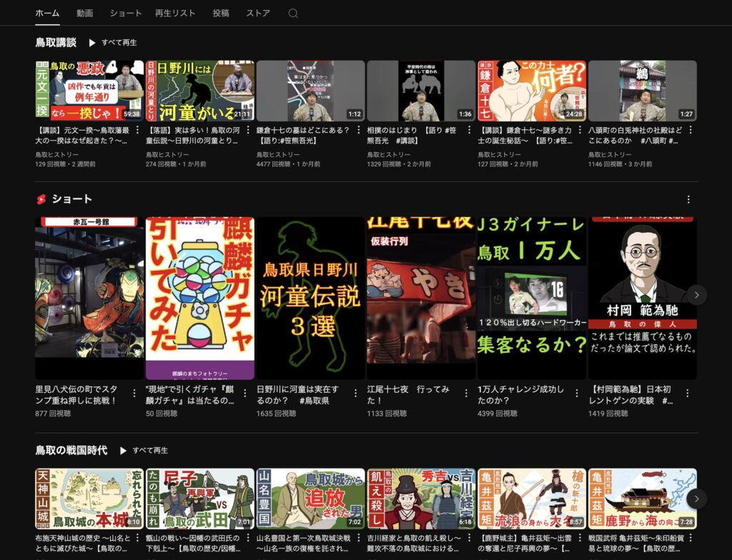Open the 再生リスト tab
Image resolution: width=732 pixels, height=560 pixels.
click(174, 13)
